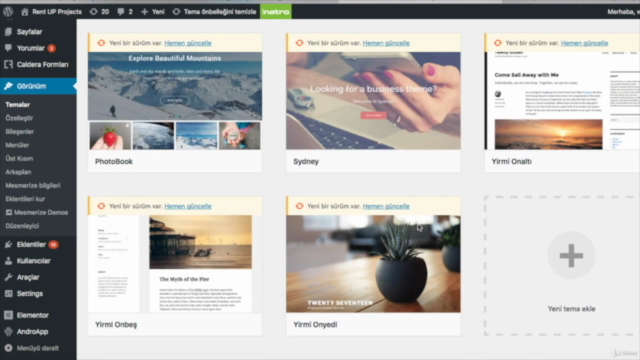Screen dimensions: 640x360
Task: Go to the Menüler submenu item
Action: pos(17,145)
